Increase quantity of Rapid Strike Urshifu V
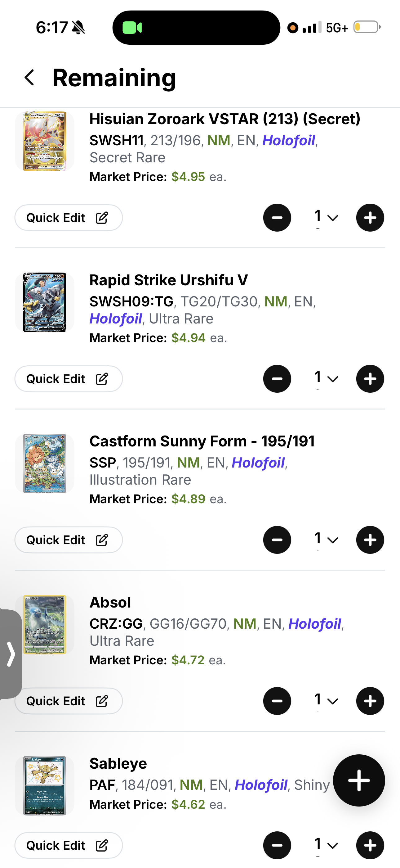400x868 pixels. pos(370,379)
